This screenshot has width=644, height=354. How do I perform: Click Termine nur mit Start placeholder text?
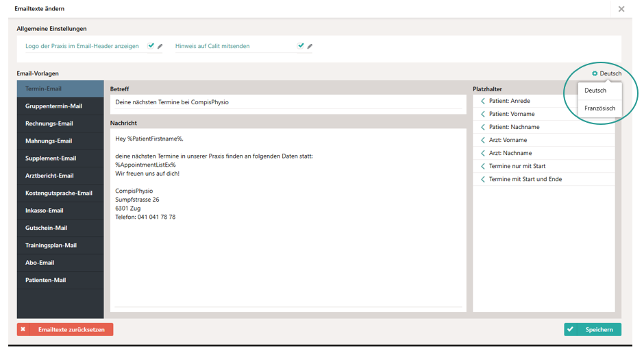click(x=517, y=166)
